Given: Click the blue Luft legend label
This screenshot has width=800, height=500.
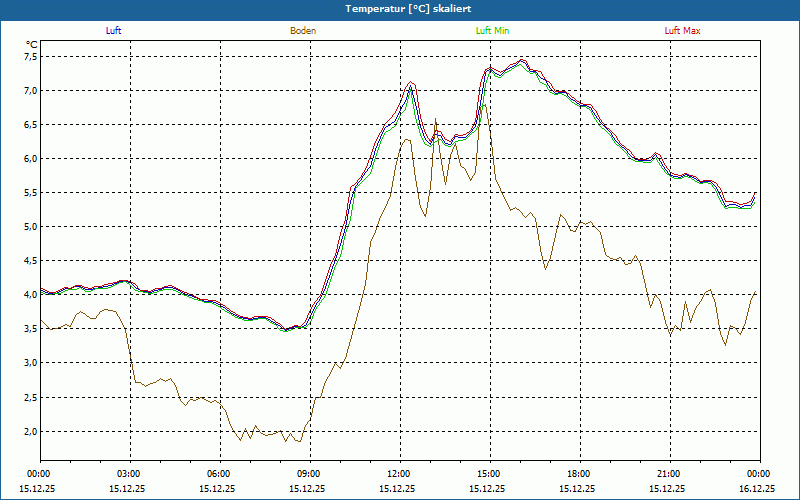Looking at the screenshot, I should tap(113, 31).
